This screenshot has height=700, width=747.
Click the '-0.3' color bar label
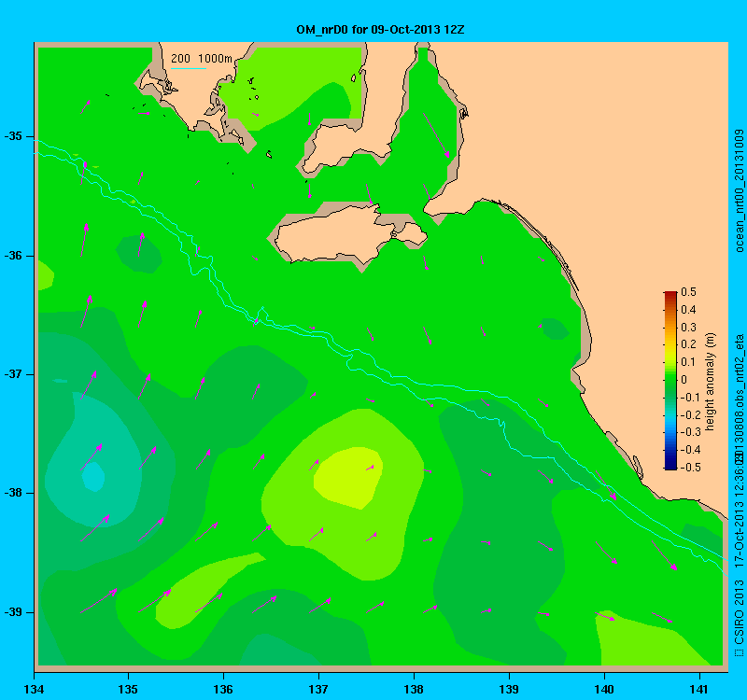point(689,432)
